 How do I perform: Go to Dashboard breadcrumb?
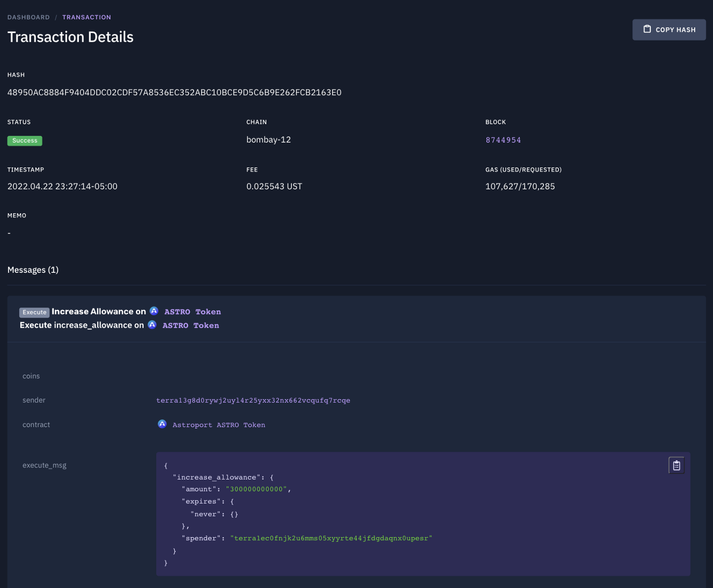click(29, 17)
